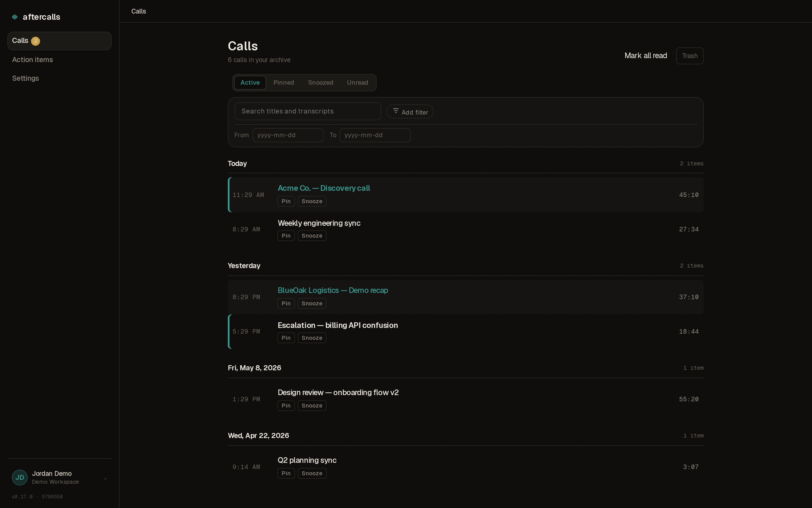Viewport: 812px width, 508px height.
Task: Click the aftercalls waveform logo icon
Action: click(x=15, y=17)
